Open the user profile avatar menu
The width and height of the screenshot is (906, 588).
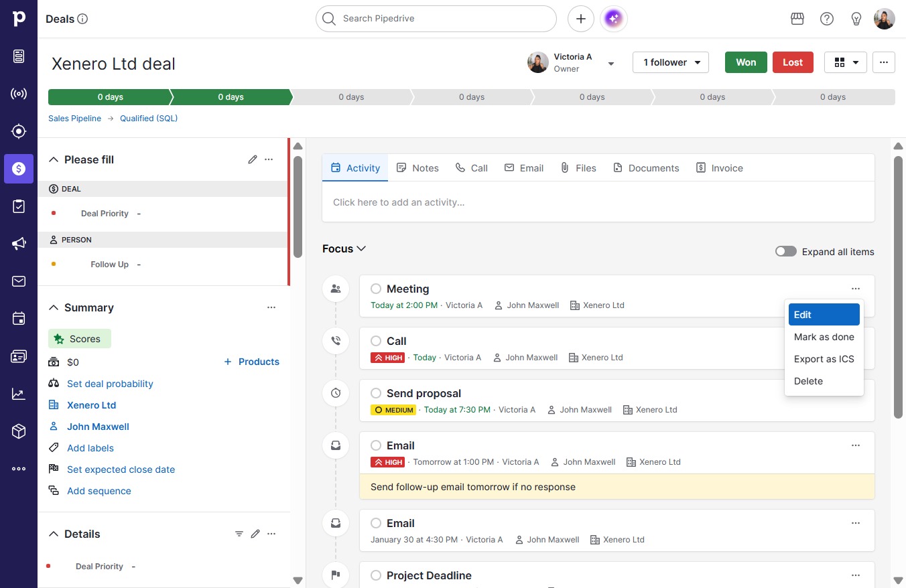pyautogui.click(x=885, y=19)
